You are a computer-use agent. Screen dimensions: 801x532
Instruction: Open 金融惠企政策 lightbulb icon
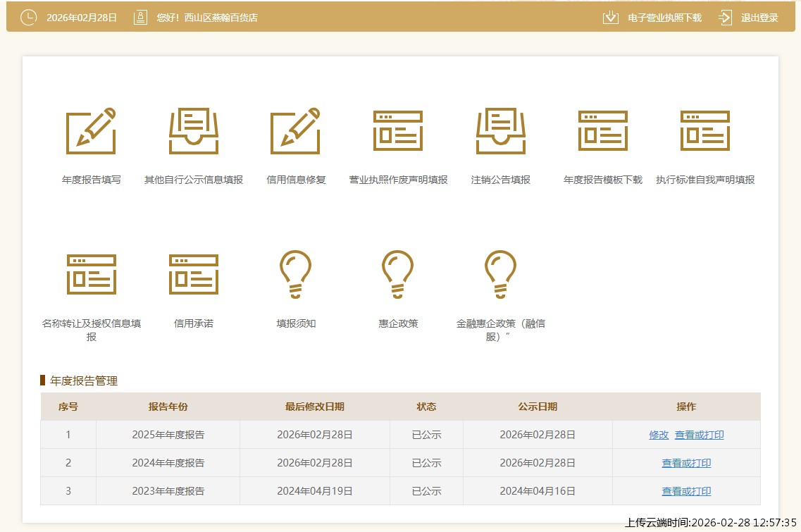point(501,274)
